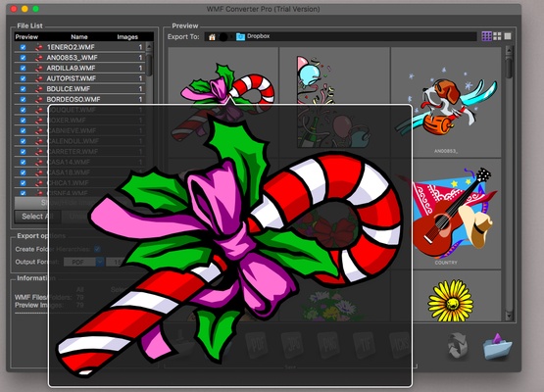Toggle the checkbox for AUTOPIST.WMF
The height and width of the screenshot is (392, 544).
[x=23, y=78]
